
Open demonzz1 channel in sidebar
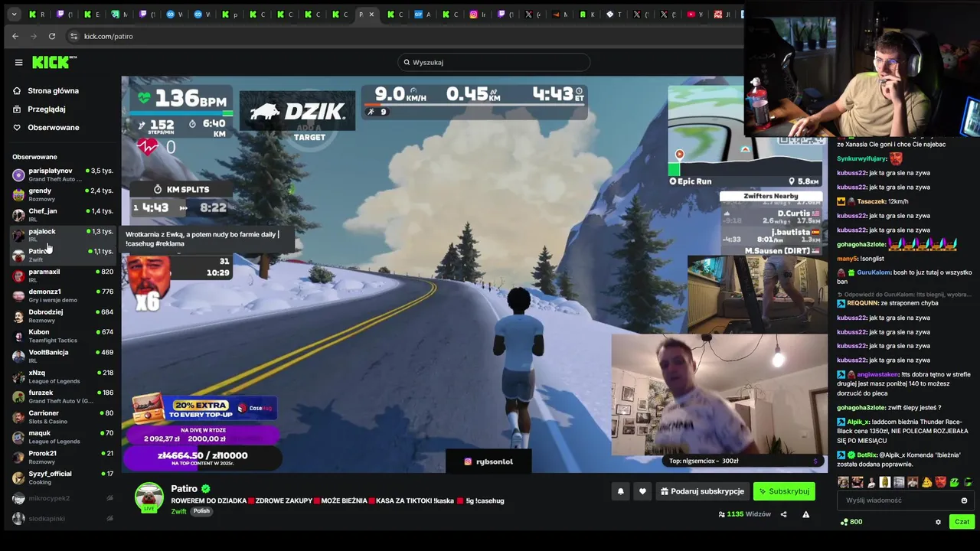click(61, 295)
